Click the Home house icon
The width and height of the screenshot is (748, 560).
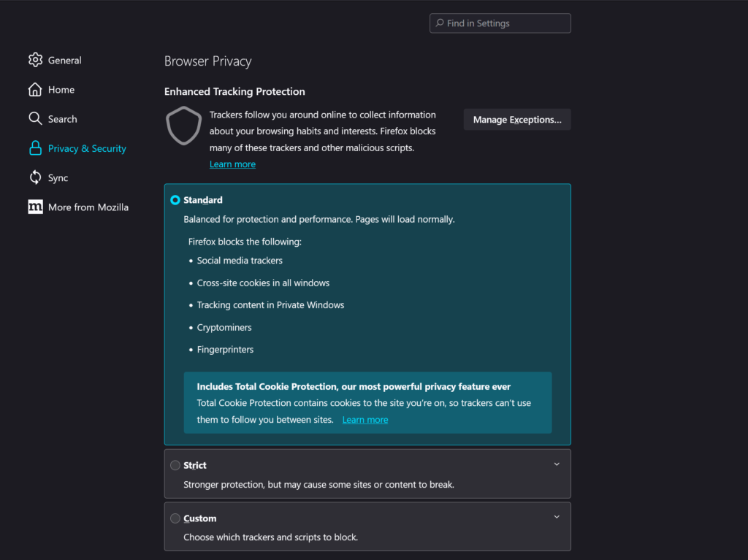click(x=35, y=90)
